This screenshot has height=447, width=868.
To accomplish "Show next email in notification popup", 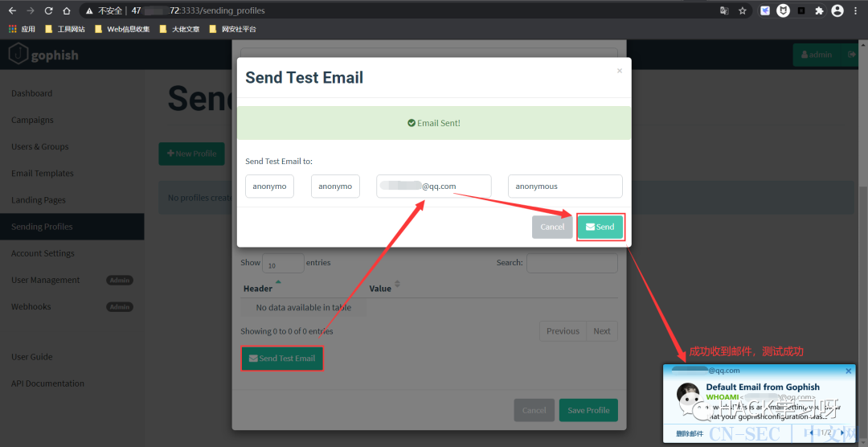I will tap(834, 433).
